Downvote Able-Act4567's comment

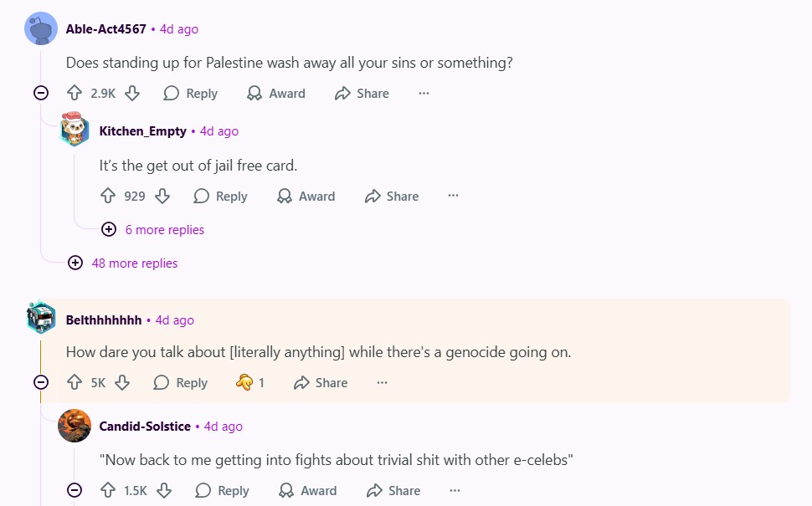(x=131, y=94)
